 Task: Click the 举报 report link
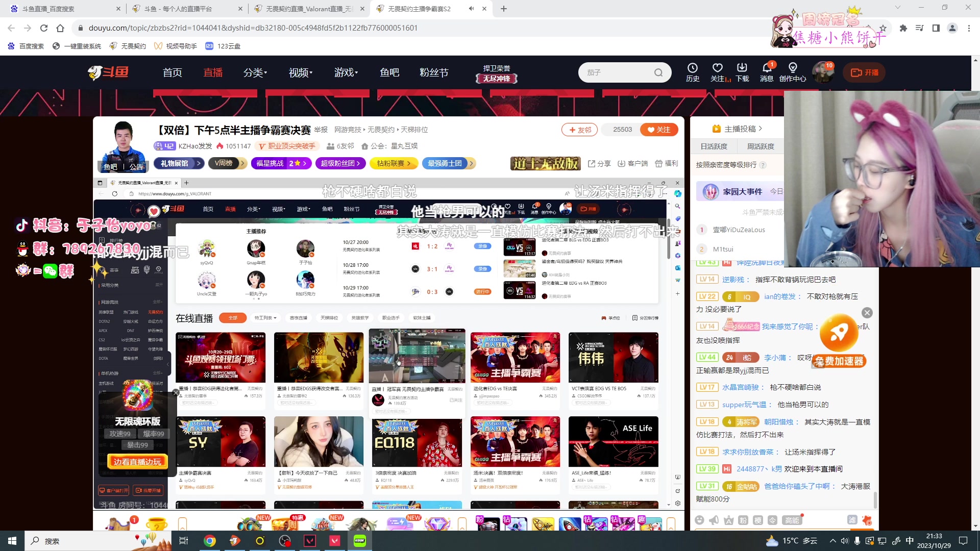click(321, 130)
